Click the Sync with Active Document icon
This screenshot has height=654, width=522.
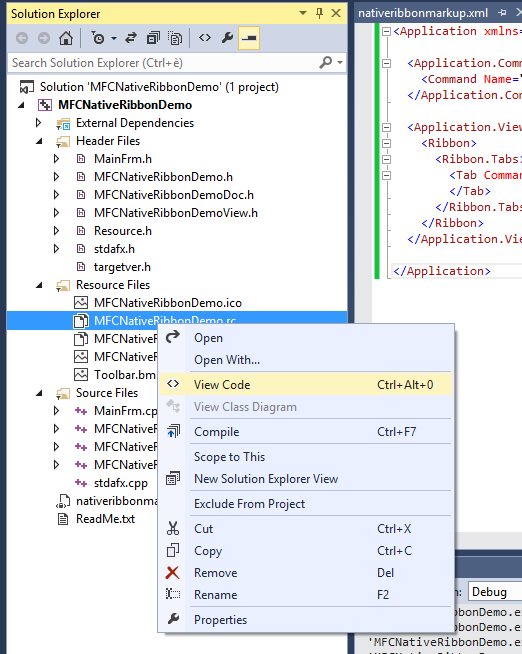click(131, 38)
